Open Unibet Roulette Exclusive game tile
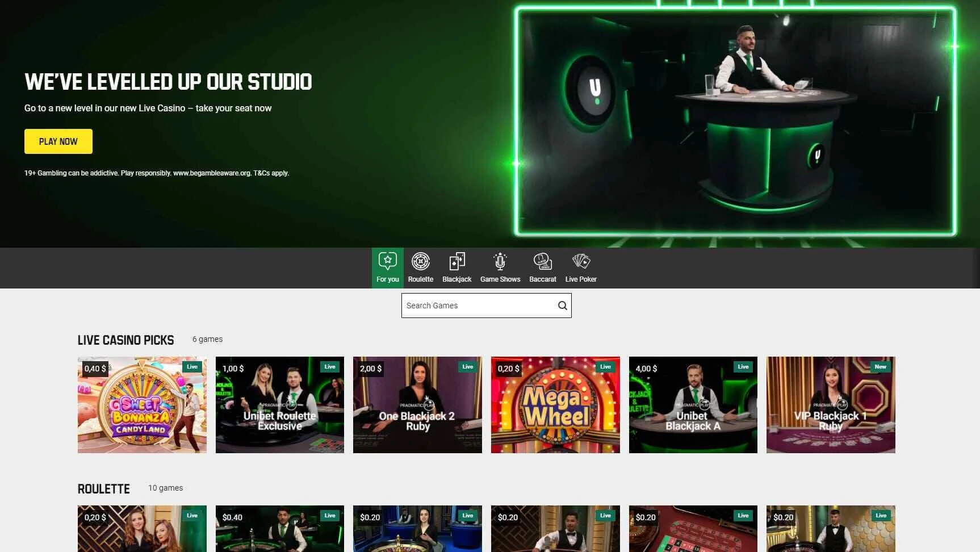The width and height of the screenshot is (980, 552). pyautogui.click(x=279, y=405)
